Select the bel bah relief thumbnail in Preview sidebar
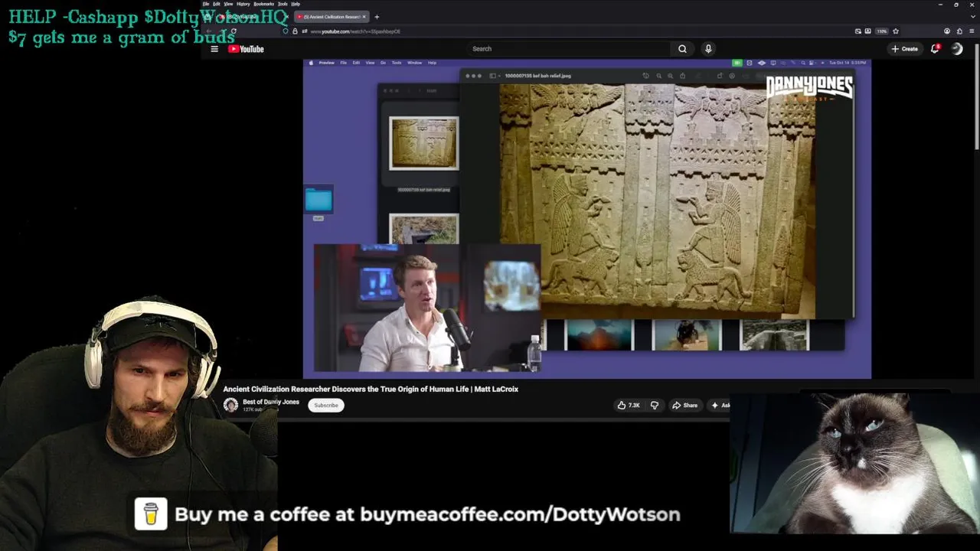Screen dimensions: 980x551 click(423, 143)
